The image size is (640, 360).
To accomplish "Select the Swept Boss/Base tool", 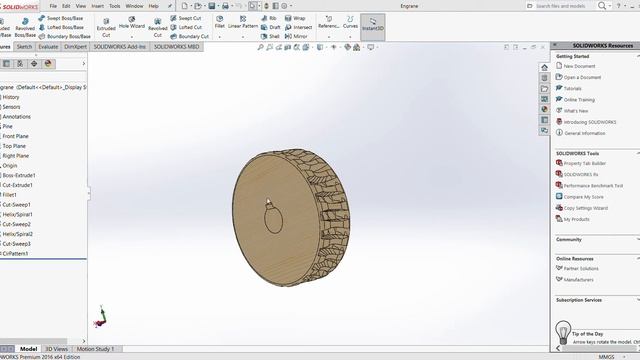I will (60, 18).
